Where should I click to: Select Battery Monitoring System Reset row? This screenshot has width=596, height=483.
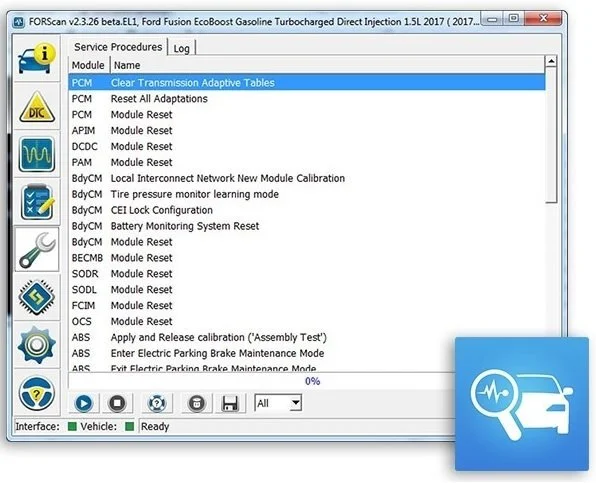(x=306, y=226)
